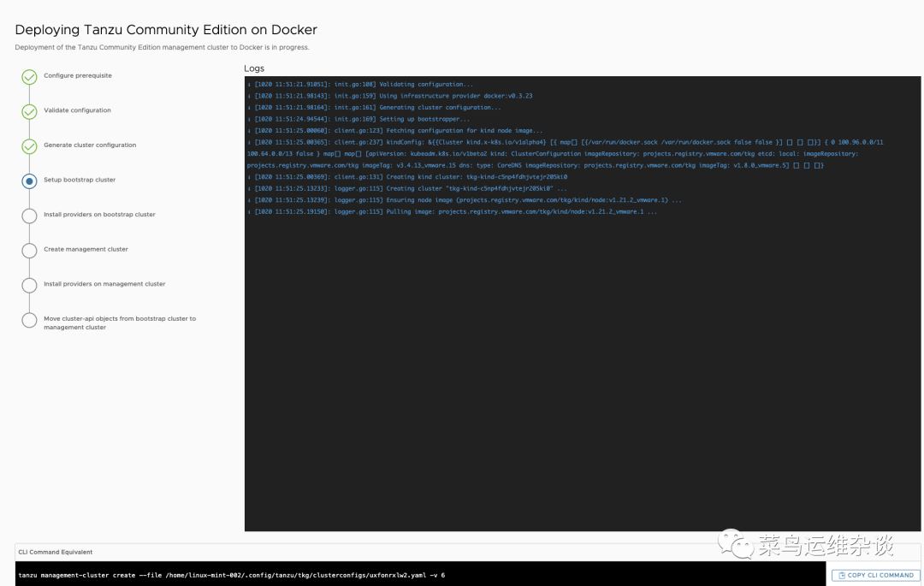Click the Generate cluster configuration checkmark icon
The width and height of the screenshot is (924, 586).
point(29,146)
